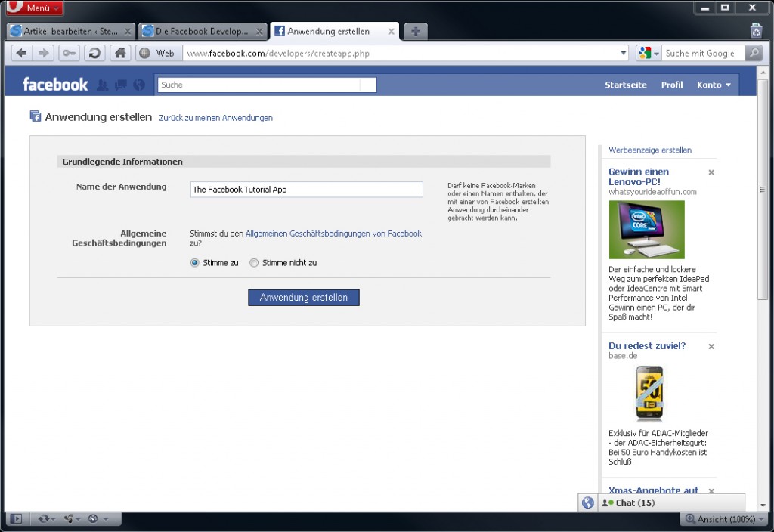Viewport: 774px width, 532px height.
Task: Click the globe icon beside Chat bar
Action: (x=588, y=503)
